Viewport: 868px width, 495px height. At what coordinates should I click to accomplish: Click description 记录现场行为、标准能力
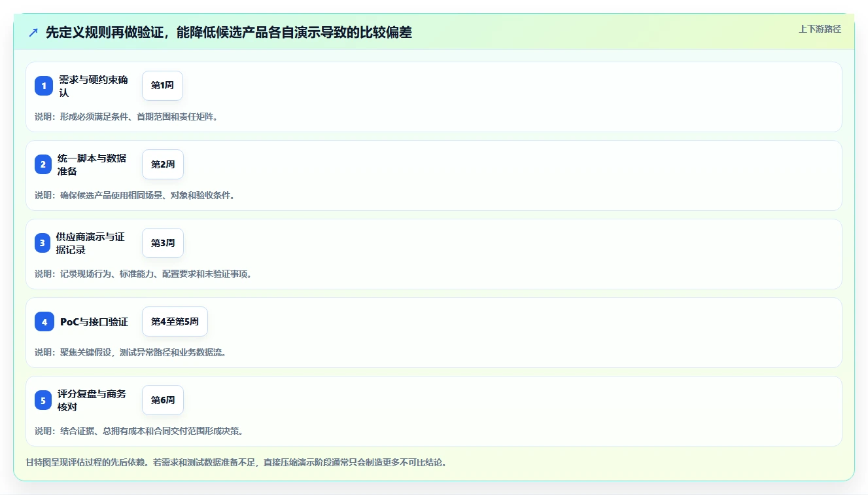pyautogui.click(x=143, y=274)
